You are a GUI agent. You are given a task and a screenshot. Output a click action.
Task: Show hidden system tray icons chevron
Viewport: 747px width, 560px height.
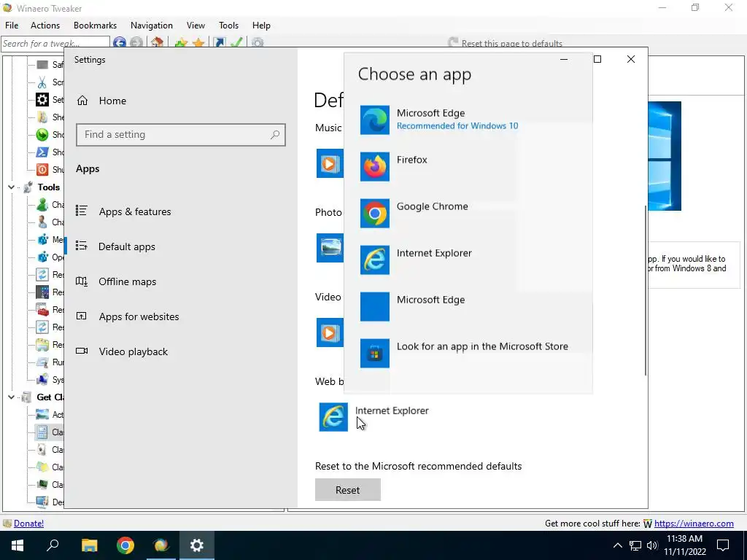click(x=617, y=545)
